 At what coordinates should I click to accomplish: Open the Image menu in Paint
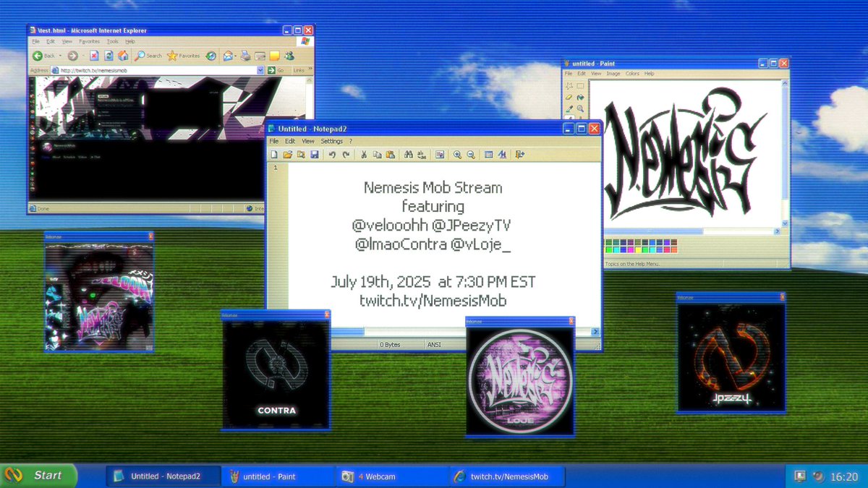coord(613,74)
